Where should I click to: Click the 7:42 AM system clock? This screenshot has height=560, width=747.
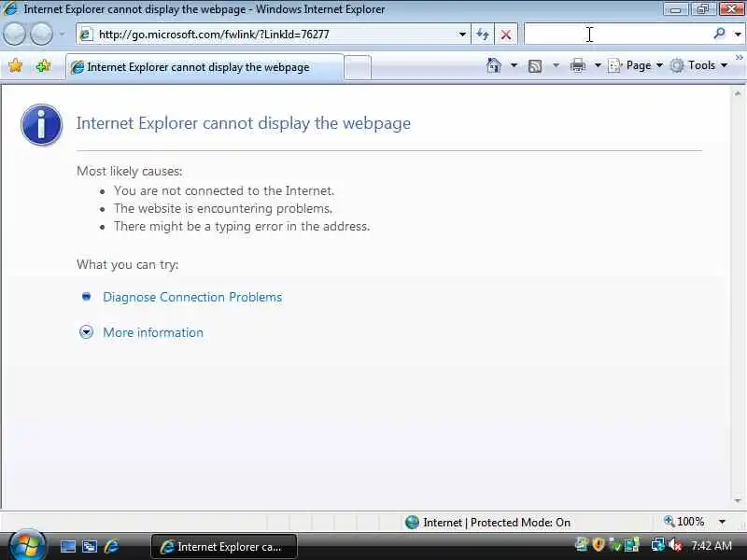(x=712, y=545)
